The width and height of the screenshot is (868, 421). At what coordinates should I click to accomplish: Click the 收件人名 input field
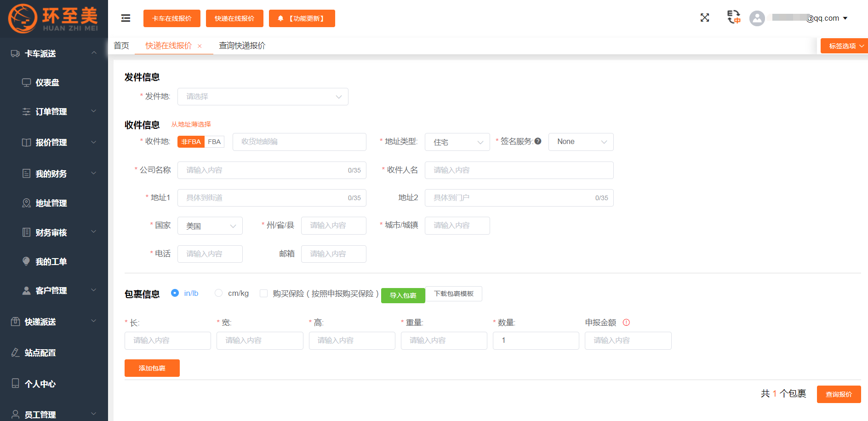[x=519, y=170]
